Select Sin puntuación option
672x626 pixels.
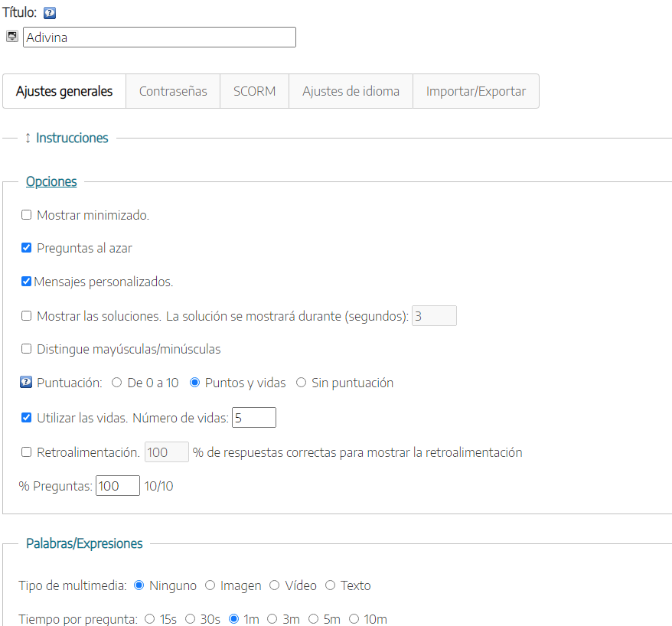tap(302, 382)
